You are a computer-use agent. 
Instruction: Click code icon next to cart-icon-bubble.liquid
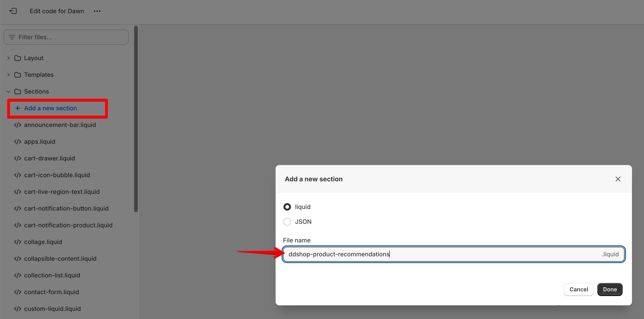(x=17, y=175)
